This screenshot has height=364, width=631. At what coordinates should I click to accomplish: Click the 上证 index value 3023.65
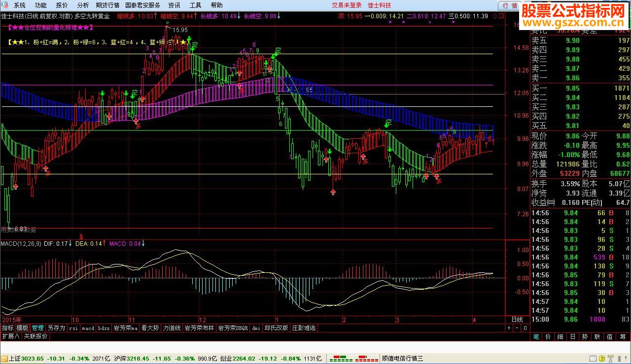point(32,359)
